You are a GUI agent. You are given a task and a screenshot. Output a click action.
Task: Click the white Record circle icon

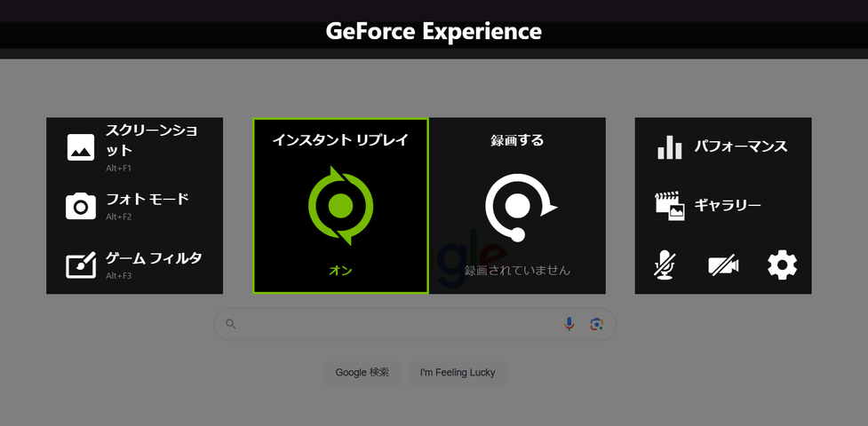point(520,207)
